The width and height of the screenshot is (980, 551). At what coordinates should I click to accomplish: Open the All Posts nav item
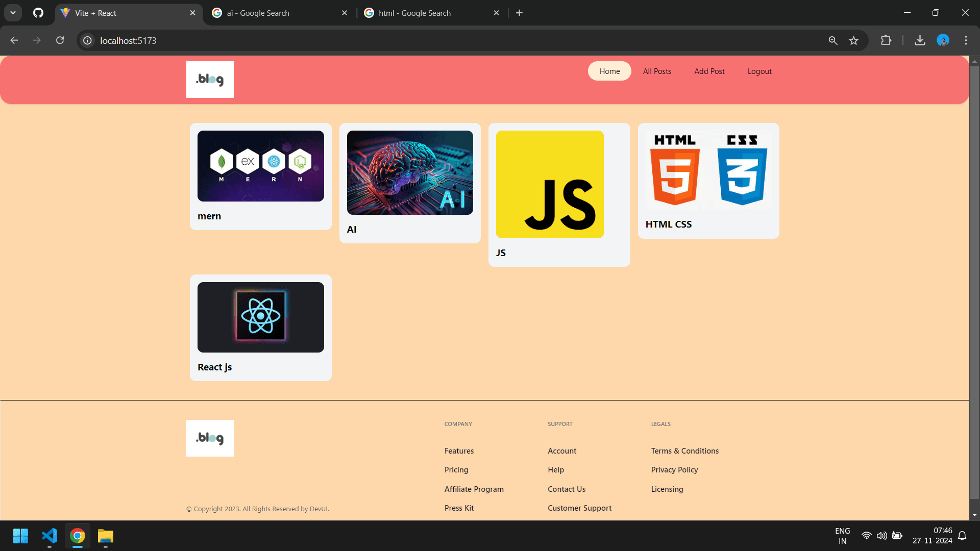[657, 71]
